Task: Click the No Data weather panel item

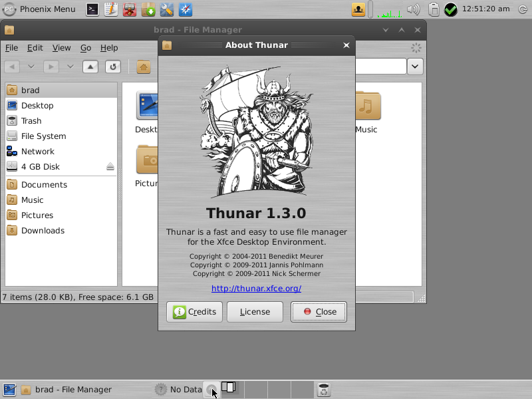Action: pos(178,390)
